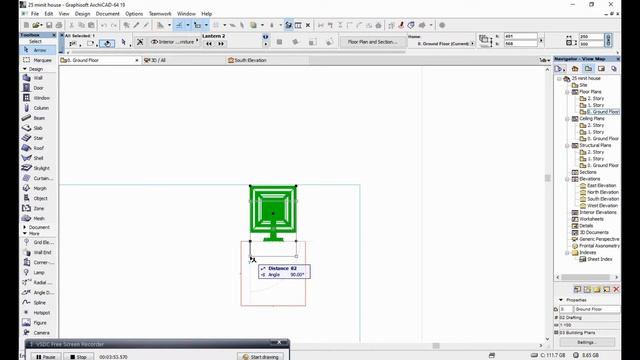This screenshot has width=640, height=360.
Task: Select the Slab tool
Action: [38, 128]
